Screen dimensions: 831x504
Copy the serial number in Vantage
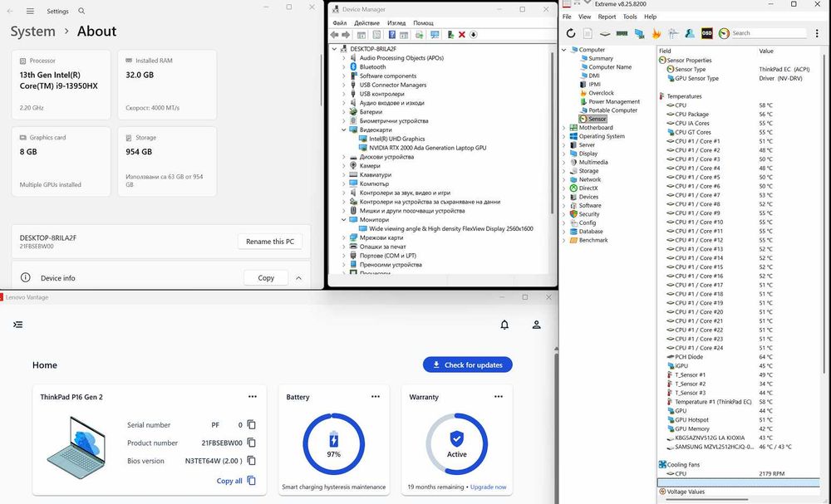click(x=252, y=424)
